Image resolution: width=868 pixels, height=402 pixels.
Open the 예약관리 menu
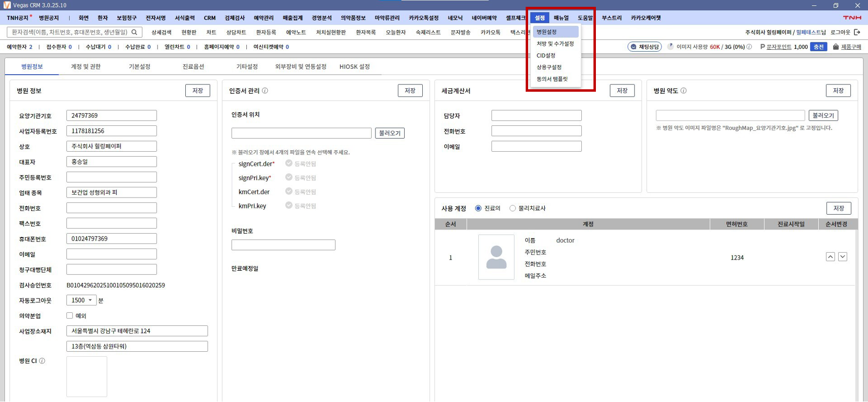click(x=264, y=18)
